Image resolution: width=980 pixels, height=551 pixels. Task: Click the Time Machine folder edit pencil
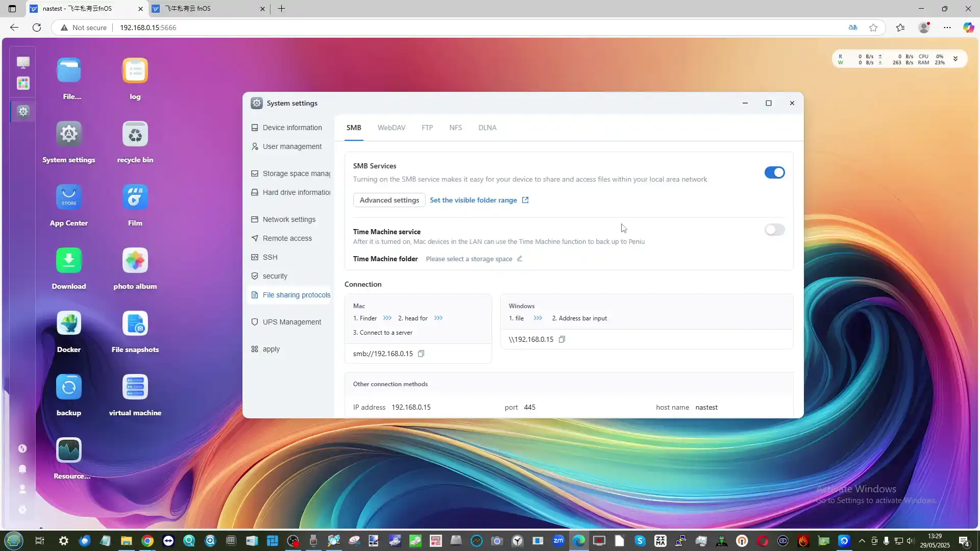pyautogui.click(x=520, y=259)
